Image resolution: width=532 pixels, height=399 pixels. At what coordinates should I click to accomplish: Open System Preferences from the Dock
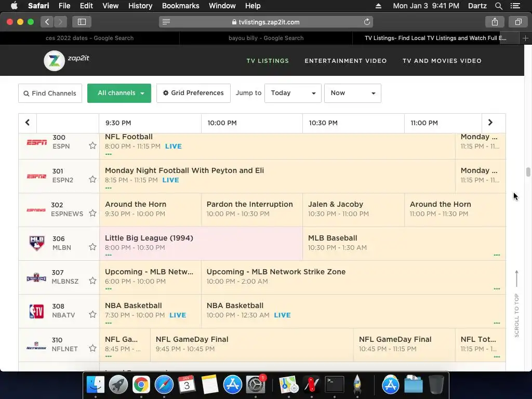pos(255,384)
